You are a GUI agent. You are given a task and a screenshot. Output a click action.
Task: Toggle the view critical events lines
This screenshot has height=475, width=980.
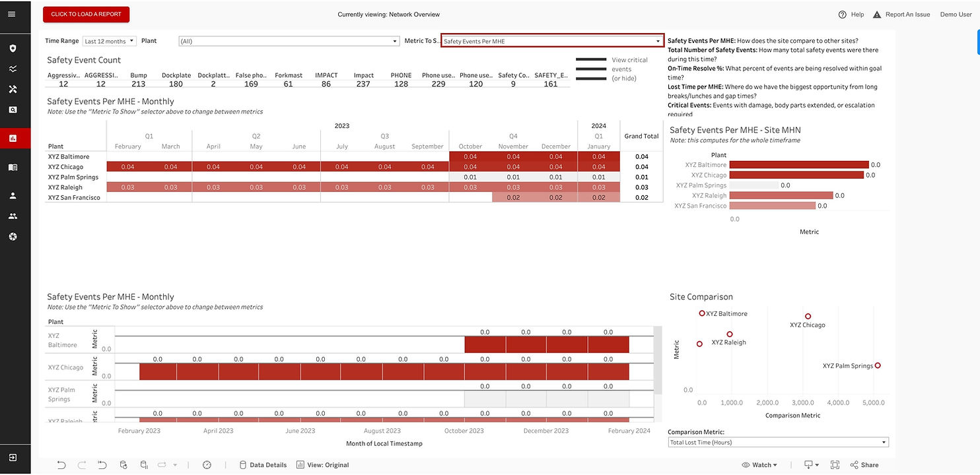pyautogui.click(x=591, y=69)
